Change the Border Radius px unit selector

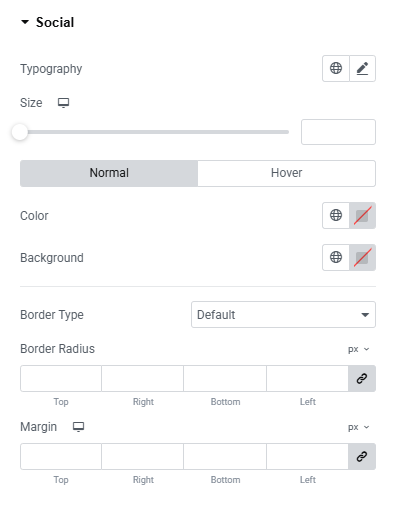coord(359,349)
